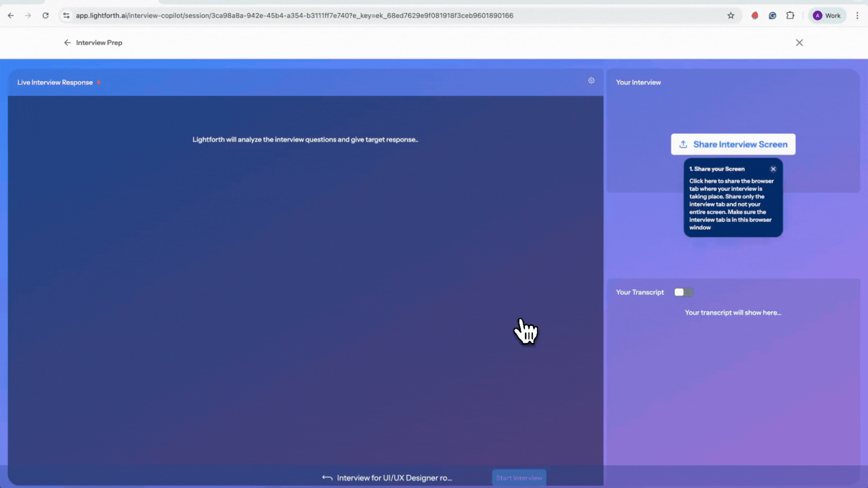The image size is (868, 488).
Task: Bookmark this page with the star icon
Action: (731, 15)
